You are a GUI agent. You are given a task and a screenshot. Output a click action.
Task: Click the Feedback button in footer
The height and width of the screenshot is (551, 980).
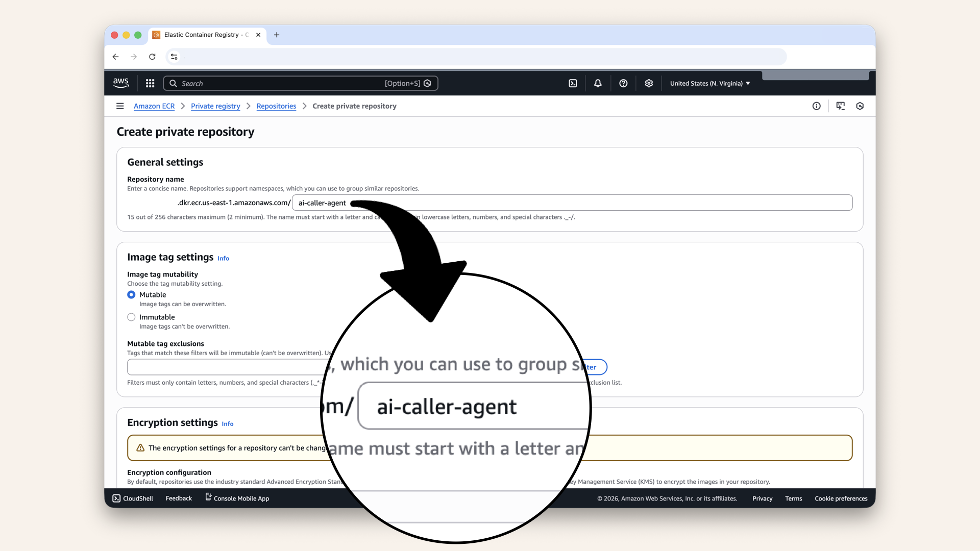pyautogui.click(x=178, y=498)
